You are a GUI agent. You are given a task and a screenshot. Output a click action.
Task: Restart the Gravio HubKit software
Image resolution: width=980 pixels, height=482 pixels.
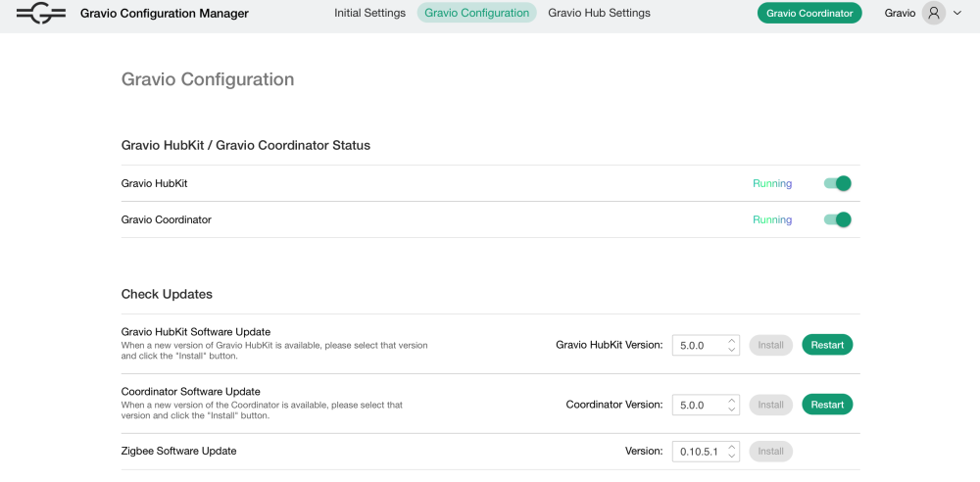(827, 345)
